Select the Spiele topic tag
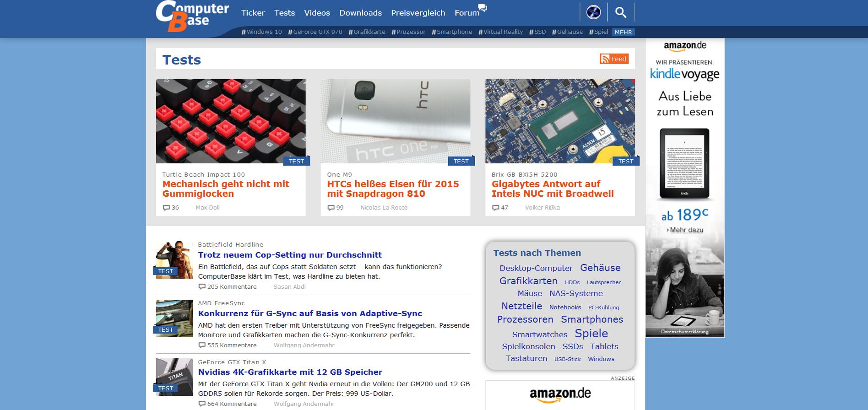868x410 pixels. coord(591,333)
